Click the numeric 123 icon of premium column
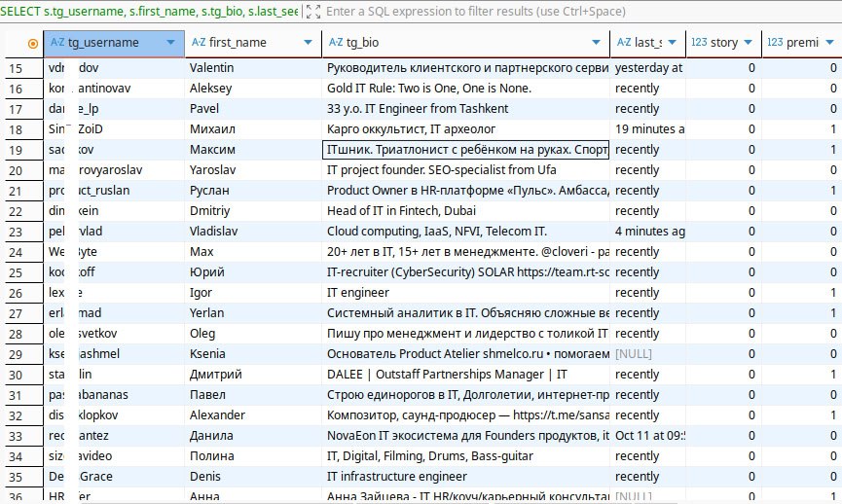842x504 pixels. pos(775,43)
